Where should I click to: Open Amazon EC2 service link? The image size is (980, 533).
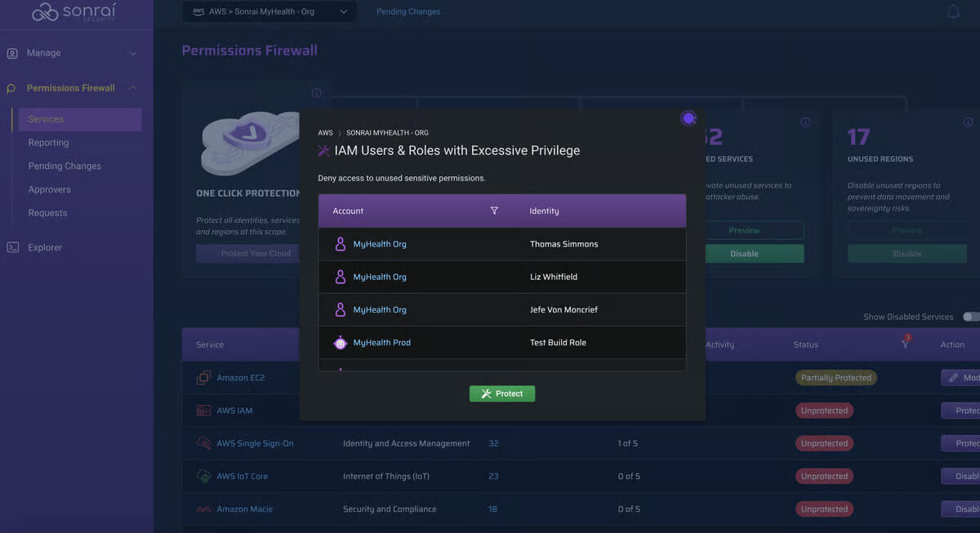[x=241, y=378]
